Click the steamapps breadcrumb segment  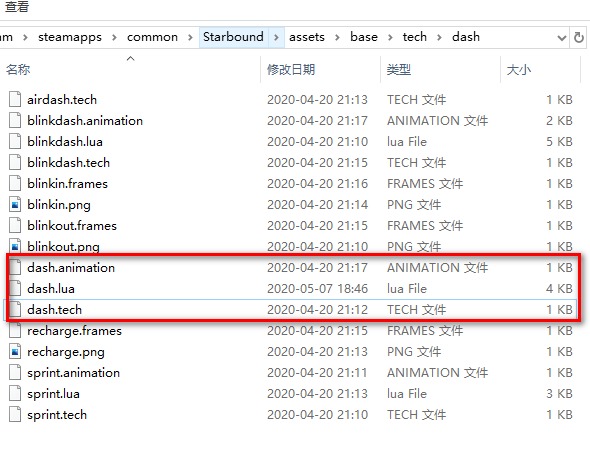click(70, 37)
